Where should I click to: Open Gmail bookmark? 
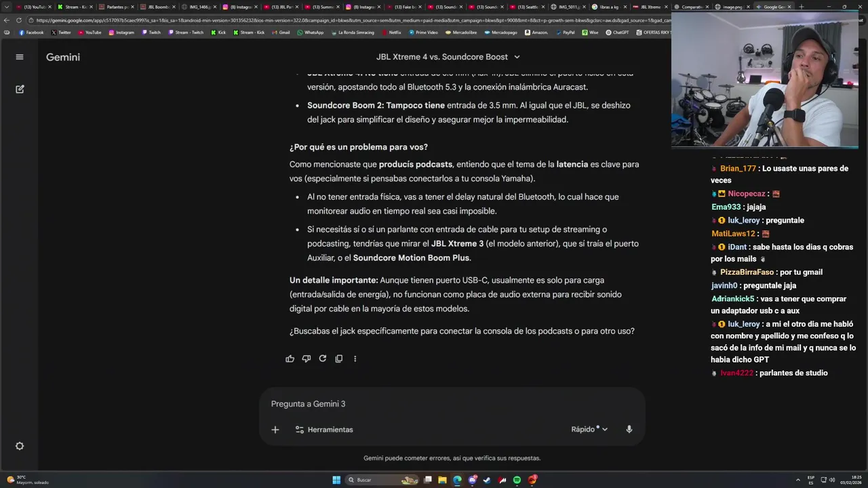281,33
